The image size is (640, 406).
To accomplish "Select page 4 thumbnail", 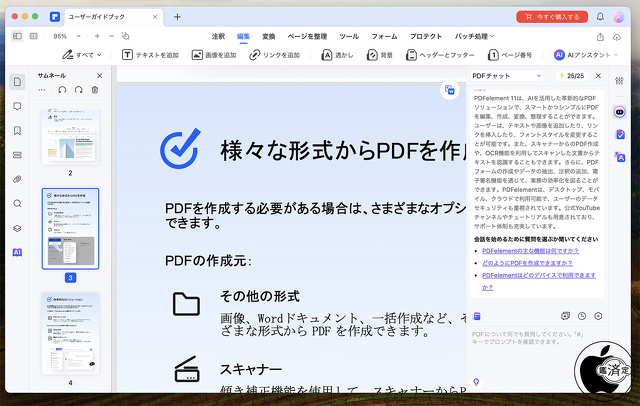I will [70, 333].
